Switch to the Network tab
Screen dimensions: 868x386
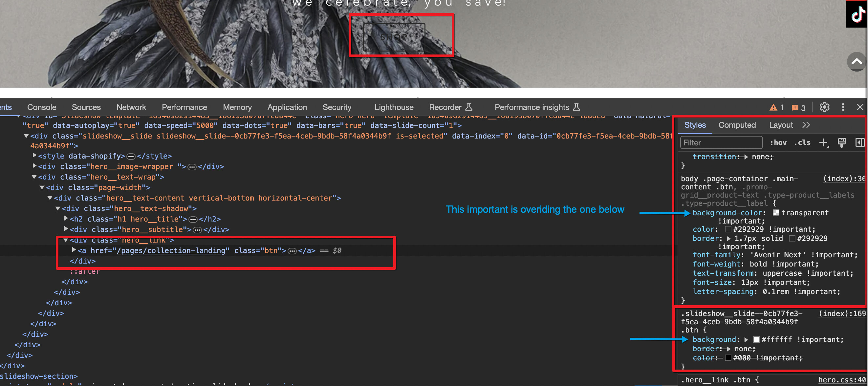pos(131,107)
